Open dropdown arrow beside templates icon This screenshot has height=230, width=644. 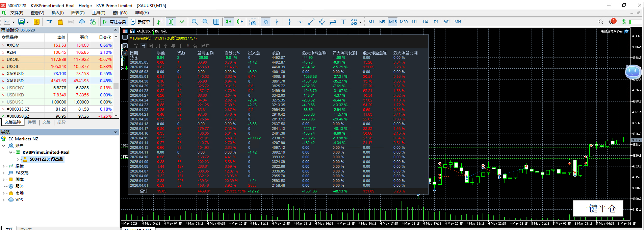click(x=28, y=22)
